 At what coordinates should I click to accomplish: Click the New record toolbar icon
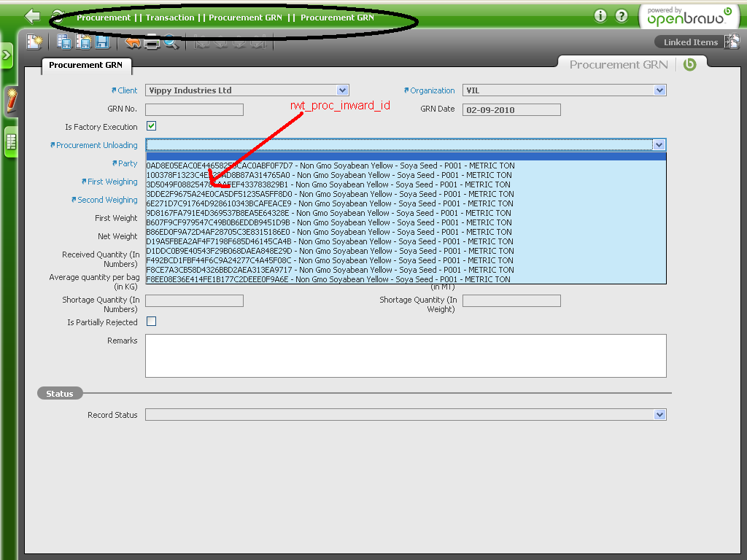(34, 42)
